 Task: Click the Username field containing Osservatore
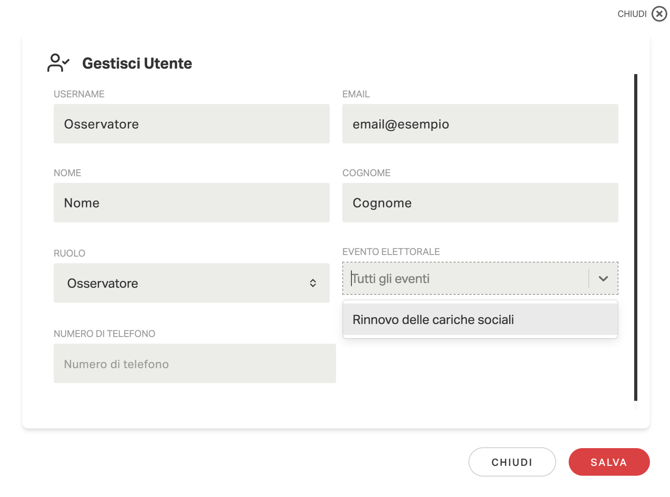tap(191, 124)
